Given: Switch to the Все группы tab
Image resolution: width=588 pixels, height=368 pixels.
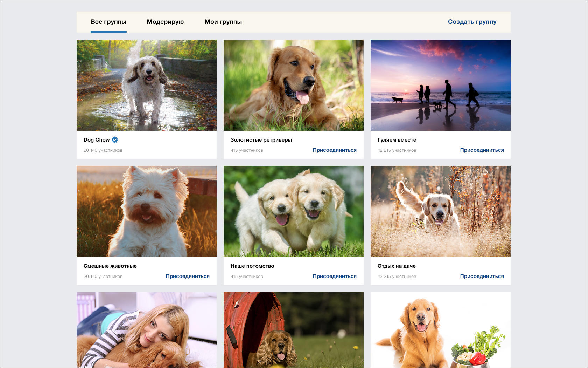Looking at the screenshot, I should pos(108,22).
